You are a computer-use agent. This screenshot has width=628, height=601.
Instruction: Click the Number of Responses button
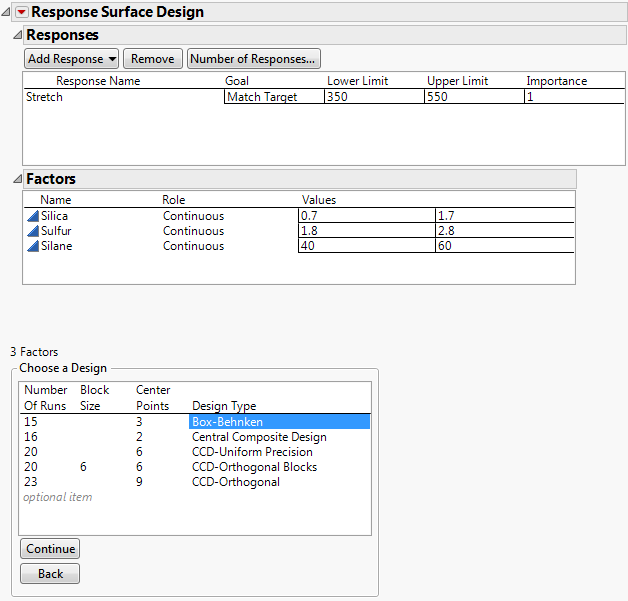[x=254, y=59]
